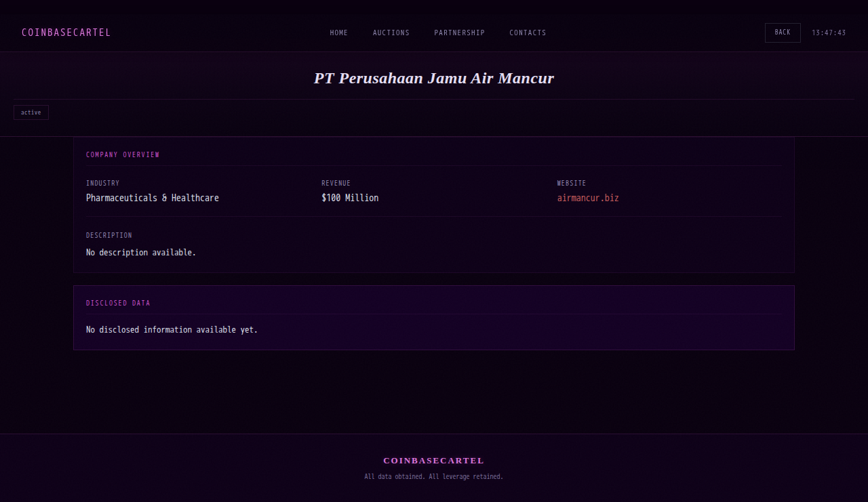Click the COINBASECARTEL logo in header
Screen dimensions: 868x502
pos(66,33)
